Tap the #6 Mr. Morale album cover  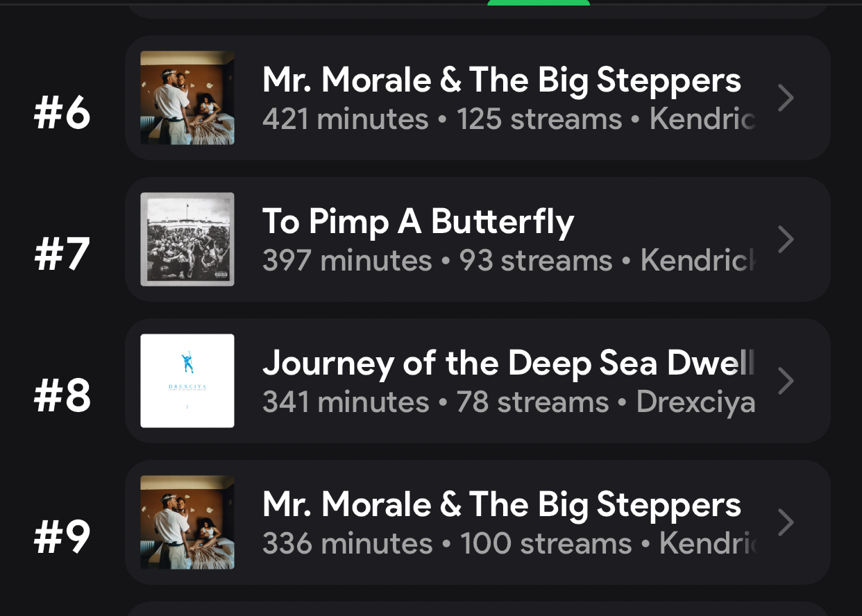[187, 98]
